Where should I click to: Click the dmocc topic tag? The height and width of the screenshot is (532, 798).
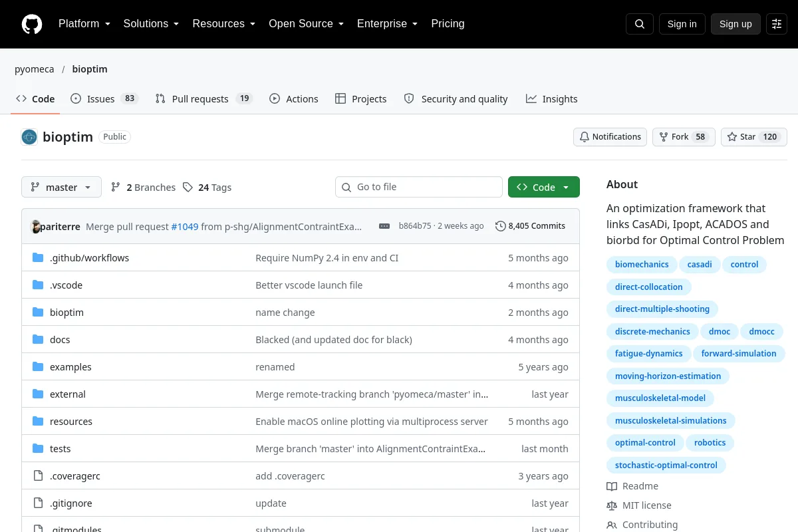click(761, 332)
